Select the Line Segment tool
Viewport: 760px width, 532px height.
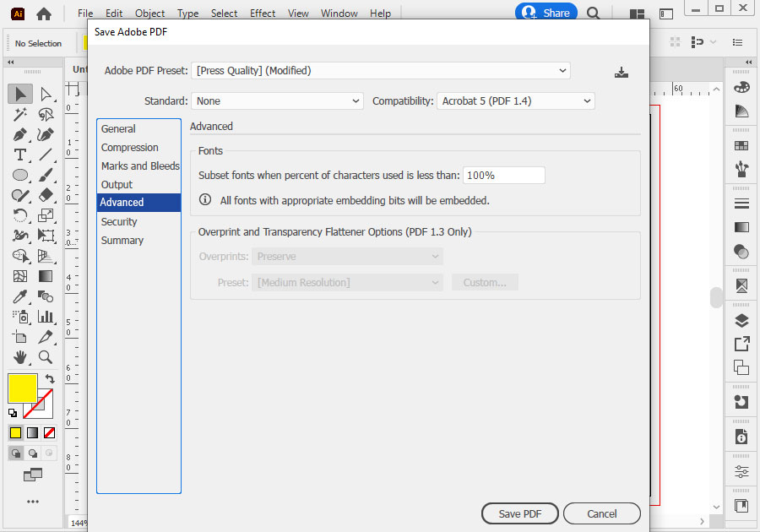(x=46, y=155)
